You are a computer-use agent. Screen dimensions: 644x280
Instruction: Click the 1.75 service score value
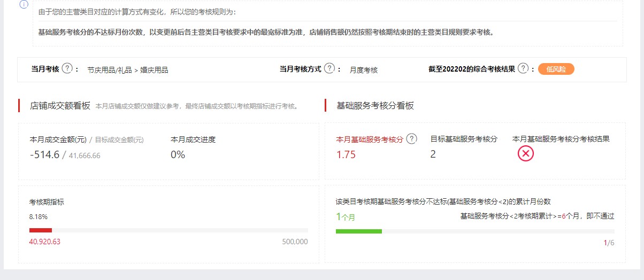(346, 155)
